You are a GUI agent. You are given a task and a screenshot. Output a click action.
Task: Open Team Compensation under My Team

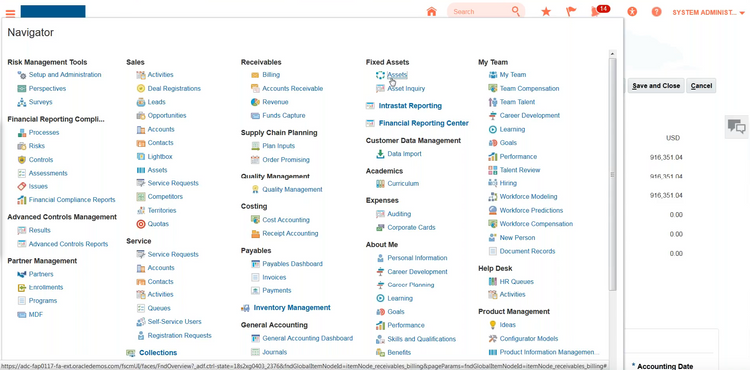529,88
